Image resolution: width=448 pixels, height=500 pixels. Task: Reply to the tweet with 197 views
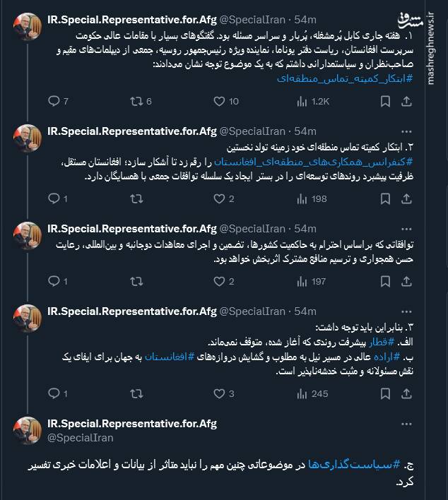point(53,281)
